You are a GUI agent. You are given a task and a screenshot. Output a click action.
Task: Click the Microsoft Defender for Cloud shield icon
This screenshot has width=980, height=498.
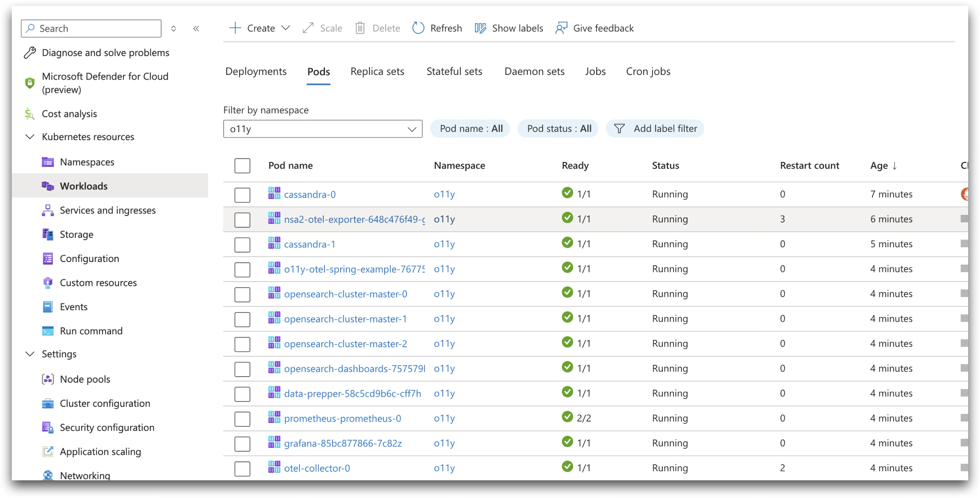(x=30, y=83)
